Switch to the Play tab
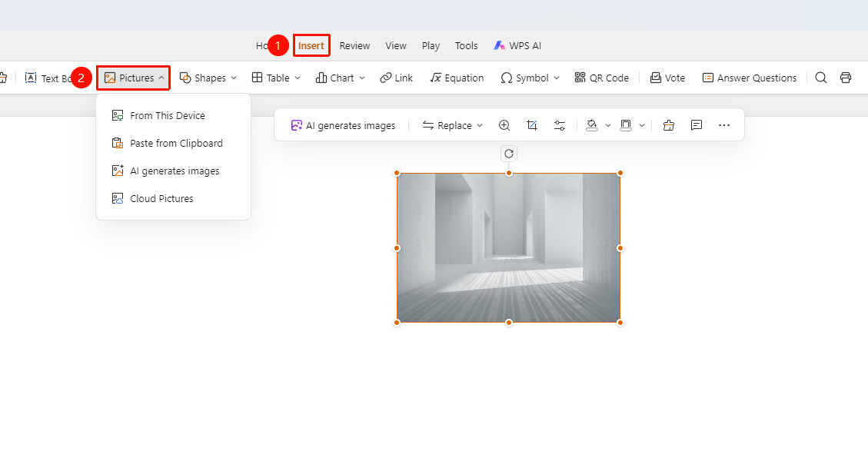The image size is (868, 454). coord(431,46)
